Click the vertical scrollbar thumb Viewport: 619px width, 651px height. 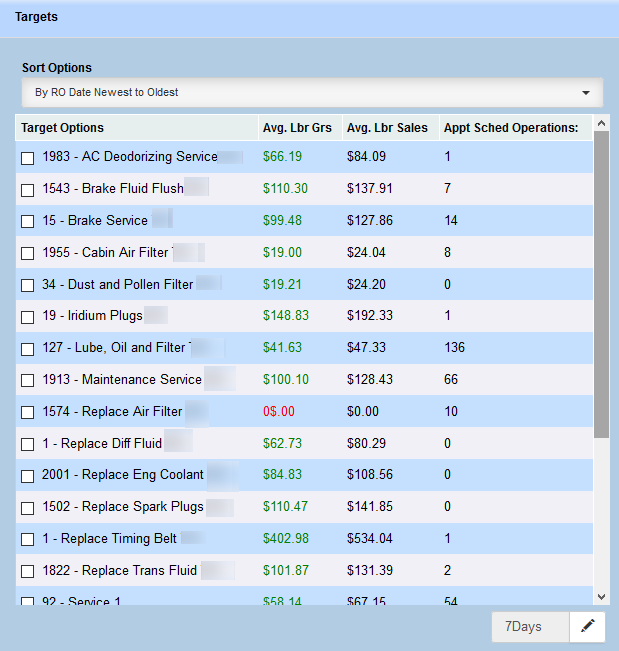click(x=601, y=285)
